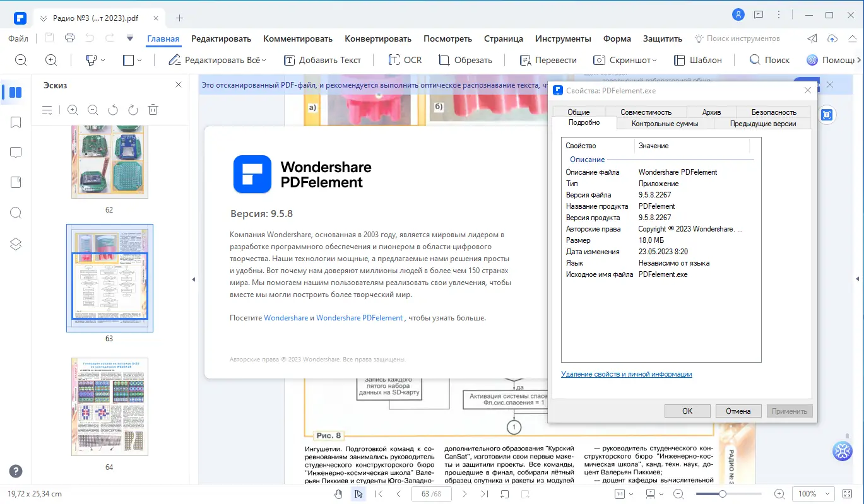Switch to the Конвертировать ribbon tab
The width and height of the screenshot is (864, 504).
point(377,38)
